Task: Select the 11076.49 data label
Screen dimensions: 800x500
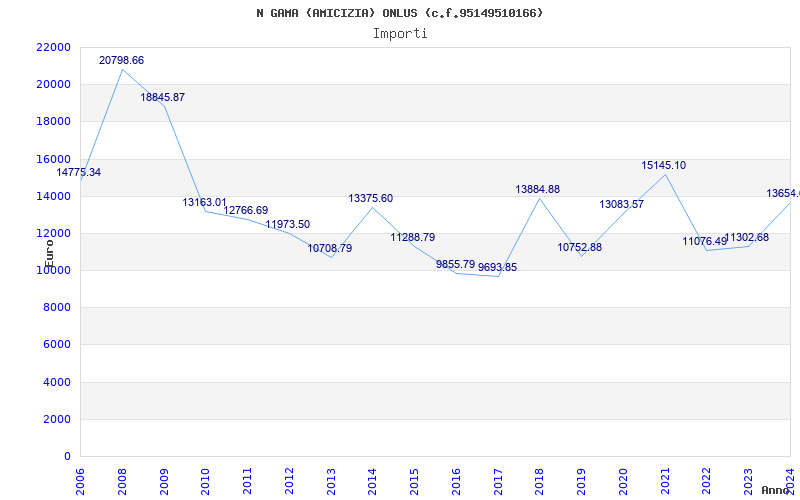Action: point(705,241)
